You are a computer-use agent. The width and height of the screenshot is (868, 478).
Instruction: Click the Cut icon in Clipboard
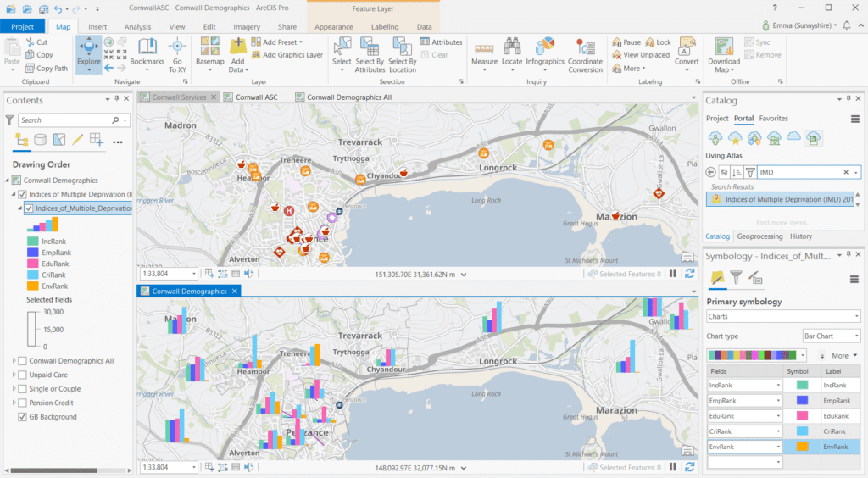tap(31, 42)
